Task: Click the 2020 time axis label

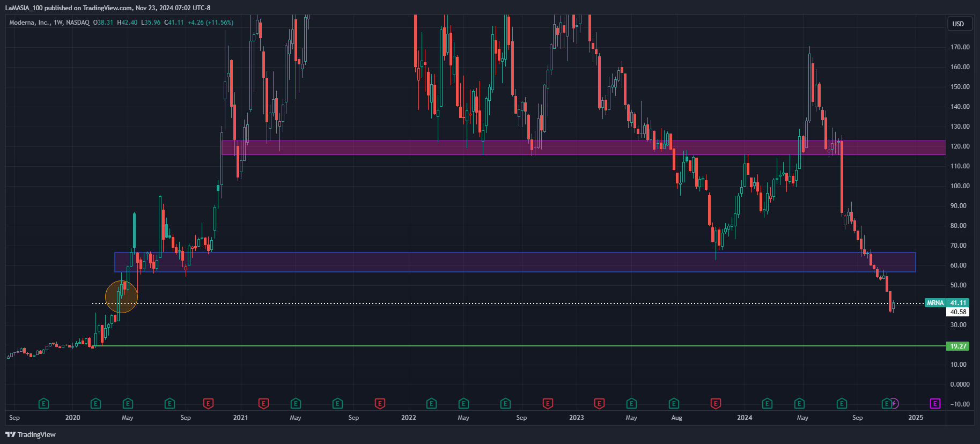Action: click(x=72, y=418)
